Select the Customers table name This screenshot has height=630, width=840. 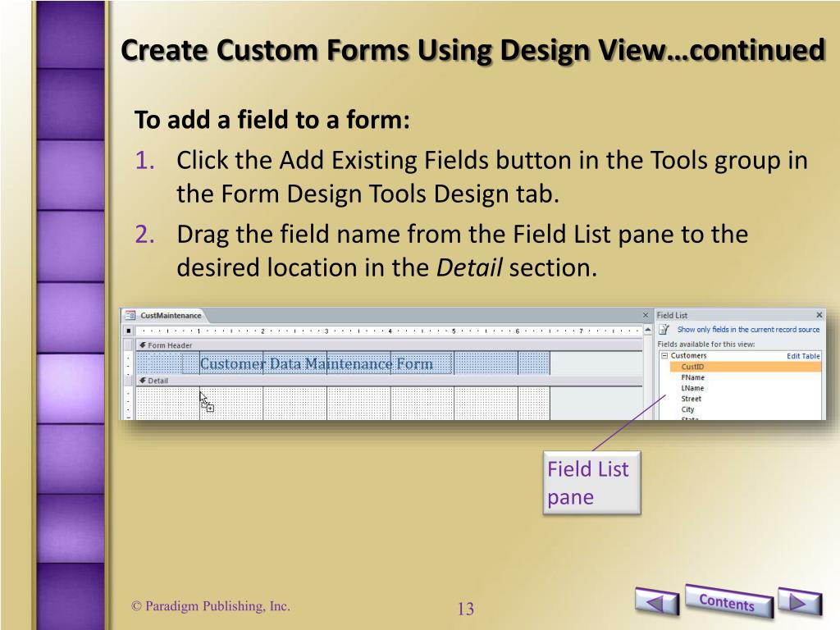688,356
